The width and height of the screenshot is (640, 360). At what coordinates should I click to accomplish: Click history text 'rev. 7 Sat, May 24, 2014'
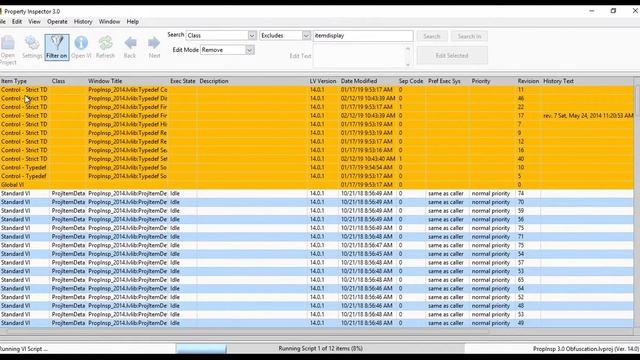tap(588, 116)
